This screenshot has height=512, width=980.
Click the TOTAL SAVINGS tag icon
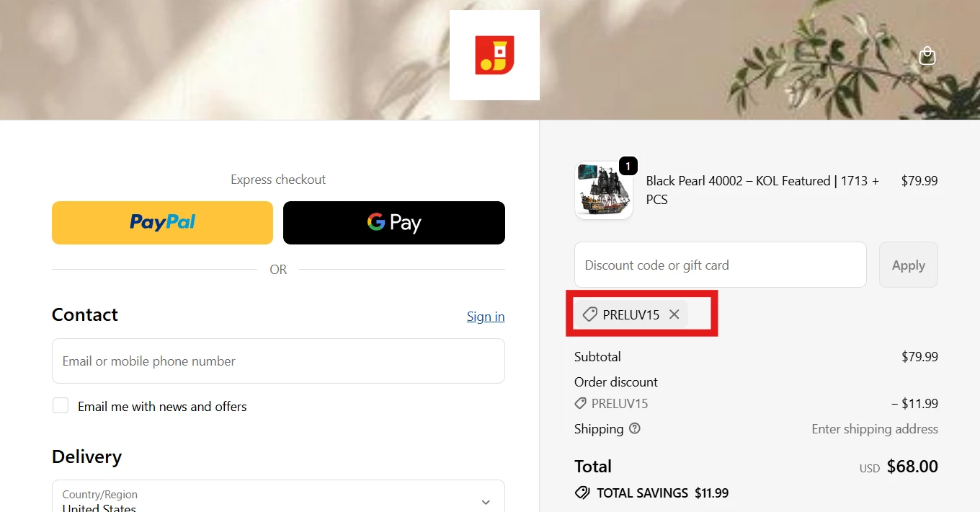582,493
